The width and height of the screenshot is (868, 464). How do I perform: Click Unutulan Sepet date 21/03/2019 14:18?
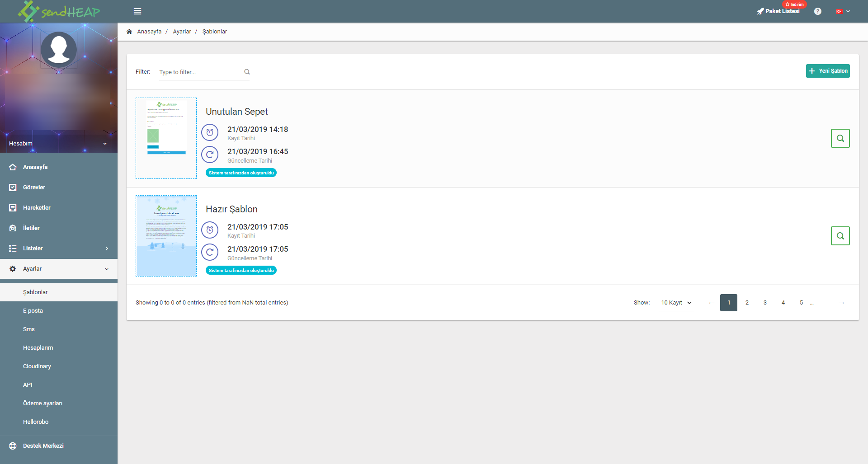(x=258, y=130)
